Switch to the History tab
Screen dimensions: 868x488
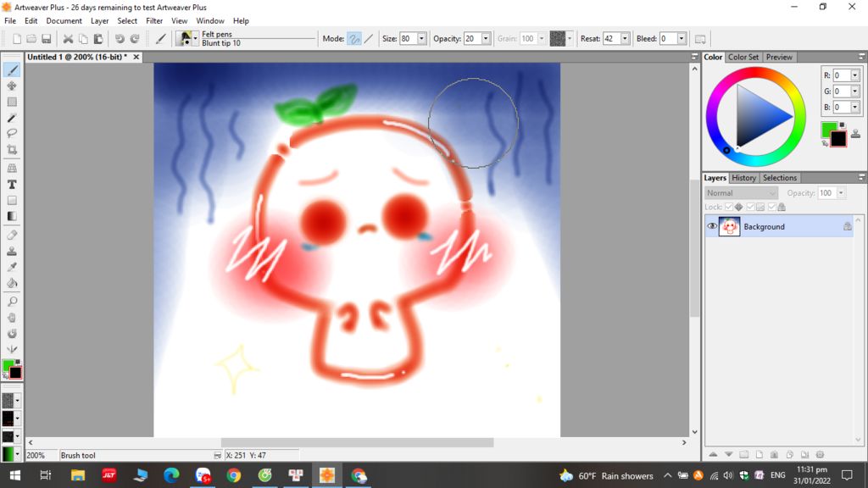click(743, 178)
